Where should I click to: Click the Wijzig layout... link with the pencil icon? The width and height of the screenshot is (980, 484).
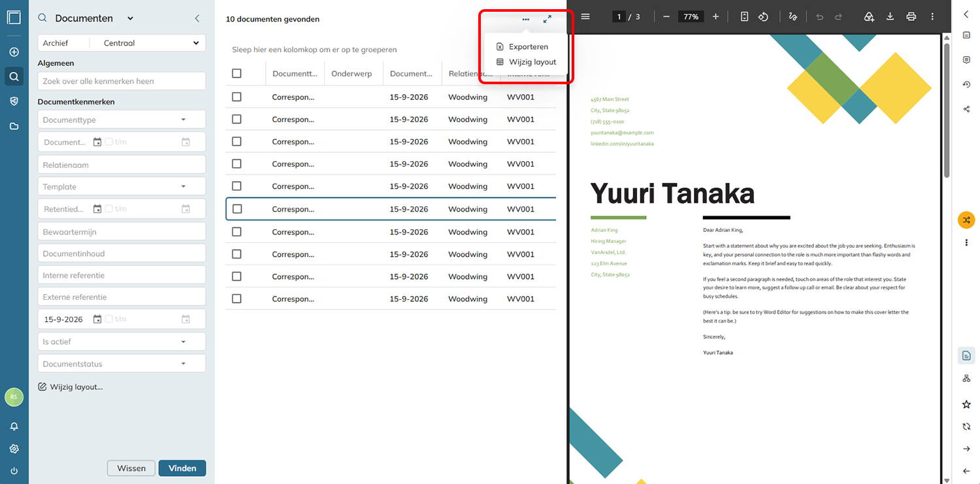click(71, 387)
